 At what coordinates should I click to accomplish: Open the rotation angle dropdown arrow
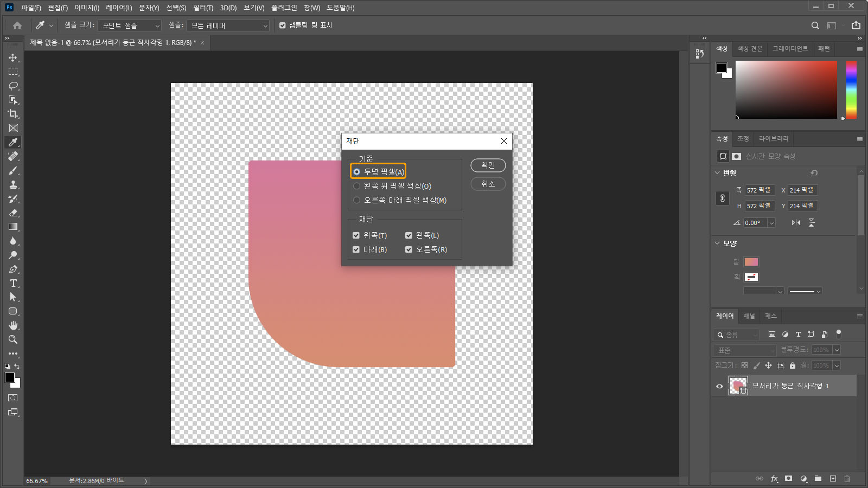[771, 223]
